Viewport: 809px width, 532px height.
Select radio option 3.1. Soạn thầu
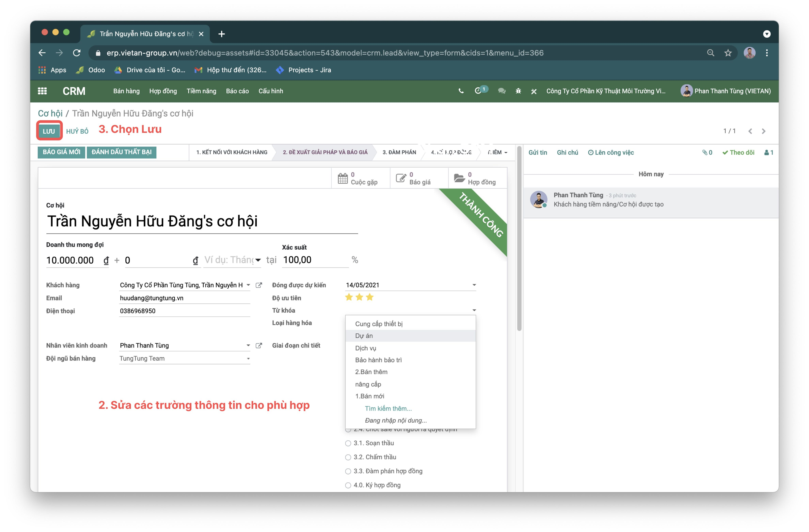pyautogui.click(x=348, y=443)
